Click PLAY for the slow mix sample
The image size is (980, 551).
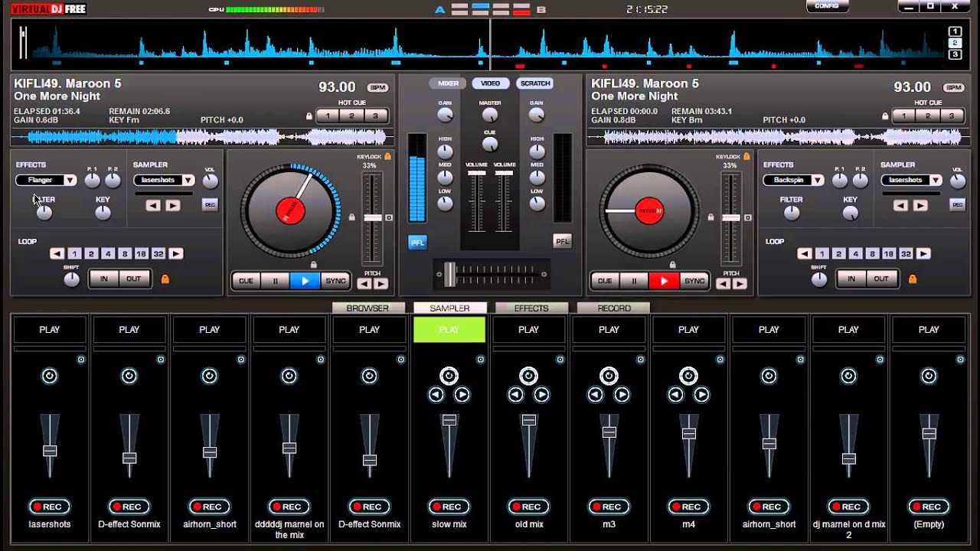[x=449, y=330]
